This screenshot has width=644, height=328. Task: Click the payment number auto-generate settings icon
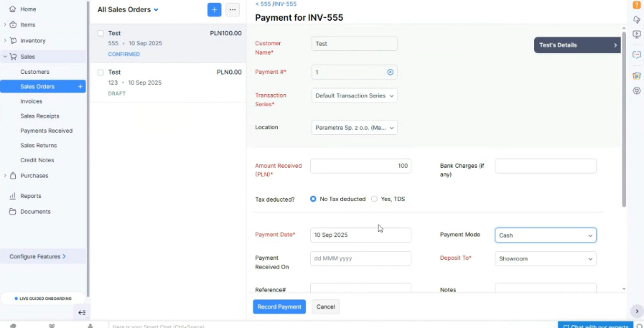391,72
